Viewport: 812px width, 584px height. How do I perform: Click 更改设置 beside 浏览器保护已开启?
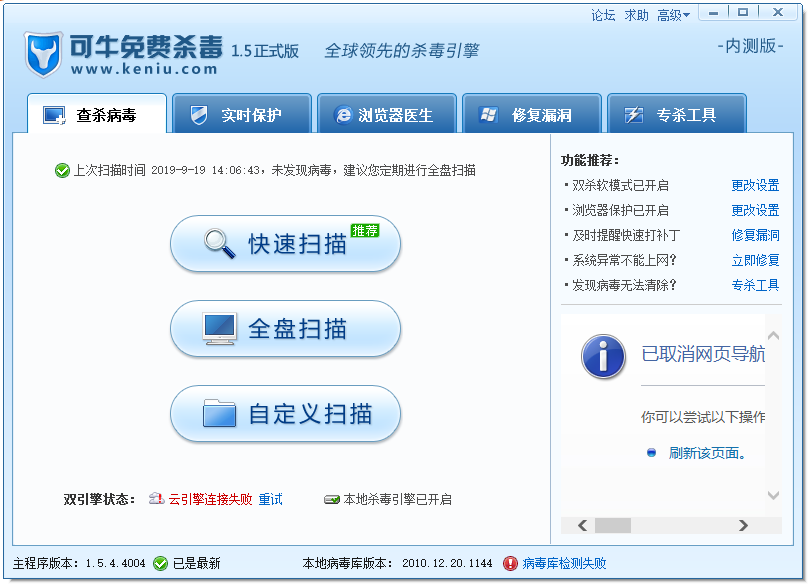(755, 210)
